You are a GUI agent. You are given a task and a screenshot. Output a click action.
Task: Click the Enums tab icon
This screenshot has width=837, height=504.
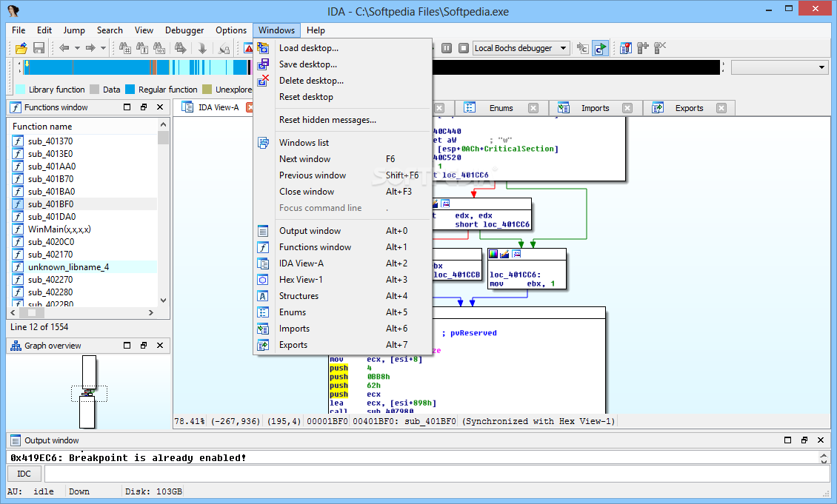click(x=470, y=108)
